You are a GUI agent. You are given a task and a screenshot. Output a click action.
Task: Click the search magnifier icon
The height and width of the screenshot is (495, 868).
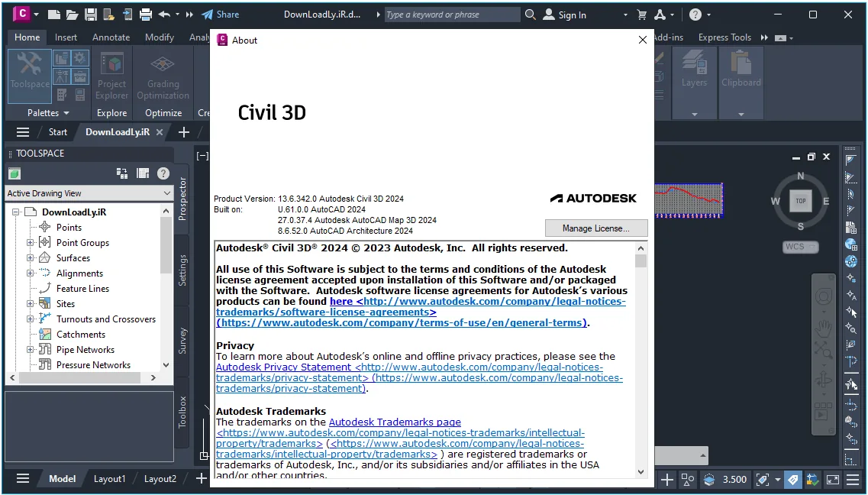click(x=531, y=15)
